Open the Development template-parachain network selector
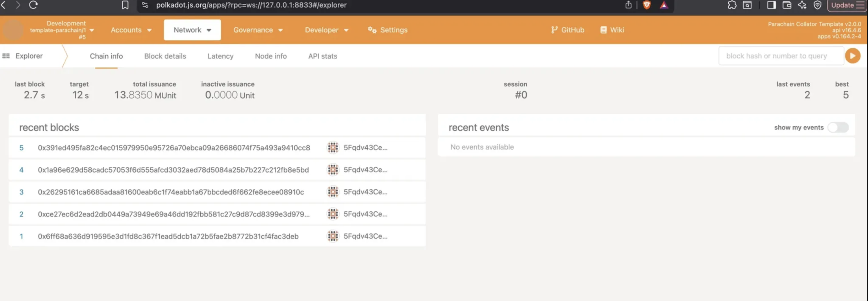The height and width of the screenshot is (301, 868). point(62,30)
